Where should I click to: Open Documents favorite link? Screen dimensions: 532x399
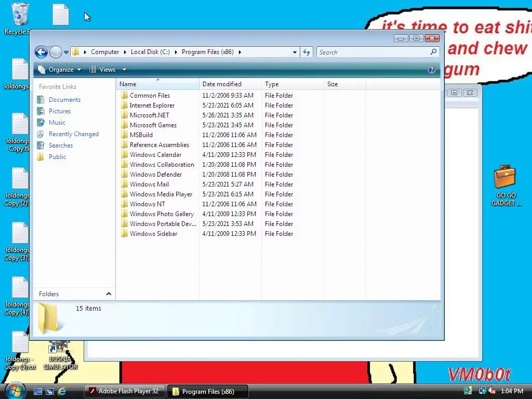pos(64,100)
